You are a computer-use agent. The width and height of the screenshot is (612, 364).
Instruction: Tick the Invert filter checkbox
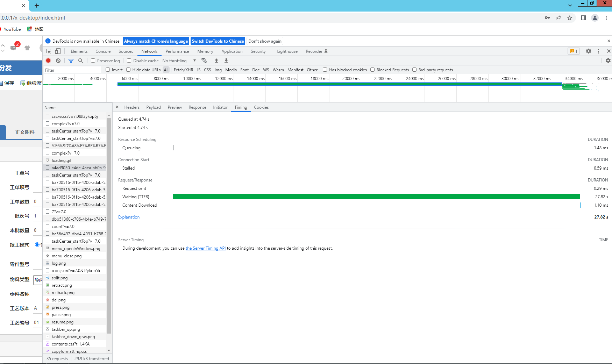108,70
